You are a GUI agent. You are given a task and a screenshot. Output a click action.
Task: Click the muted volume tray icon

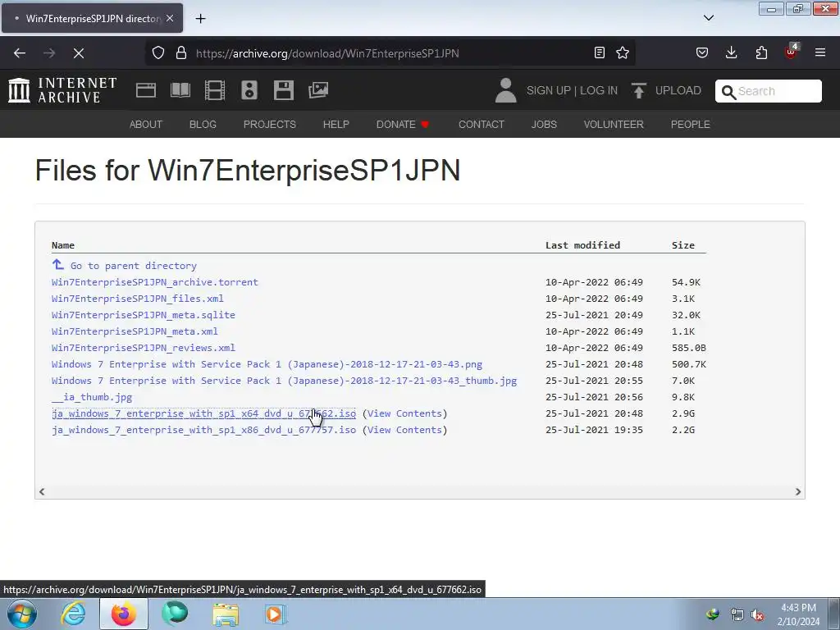click(x=757, y=615)
